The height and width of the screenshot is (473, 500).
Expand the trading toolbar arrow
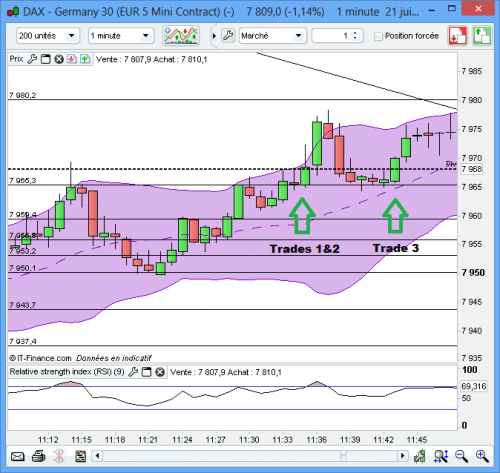214,36
